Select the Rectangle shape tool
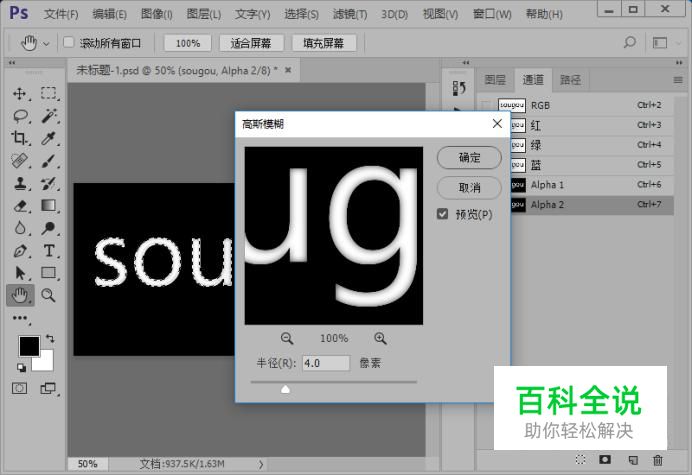The image size is (692, 475). click(x=49, y=273)
